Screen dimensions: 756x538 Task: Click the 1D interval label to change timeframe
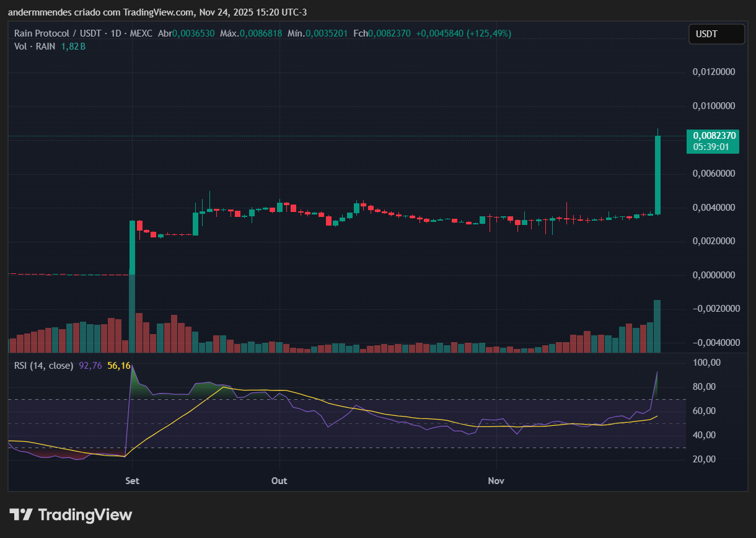tap(115, 33)
